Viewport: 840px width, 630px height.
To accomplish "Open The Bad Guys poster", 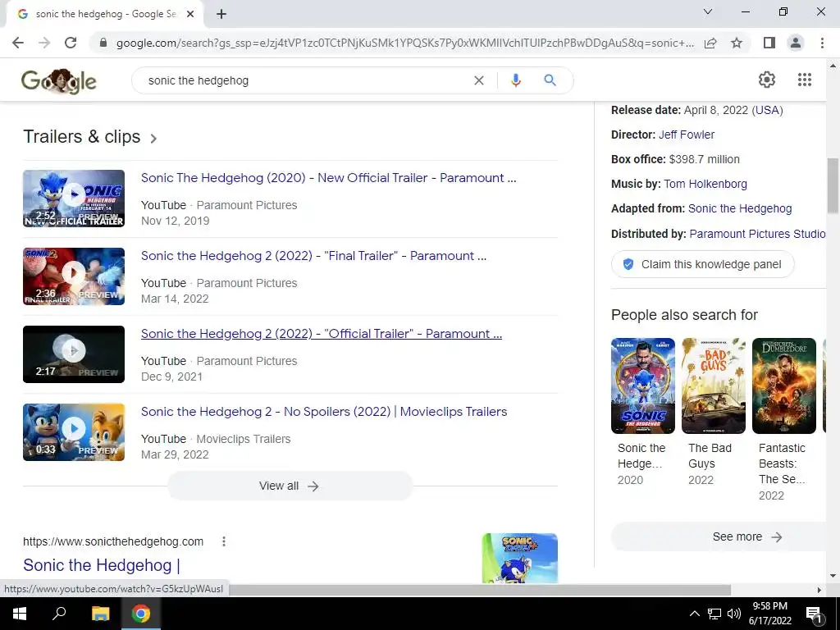I will coord(714,386).
